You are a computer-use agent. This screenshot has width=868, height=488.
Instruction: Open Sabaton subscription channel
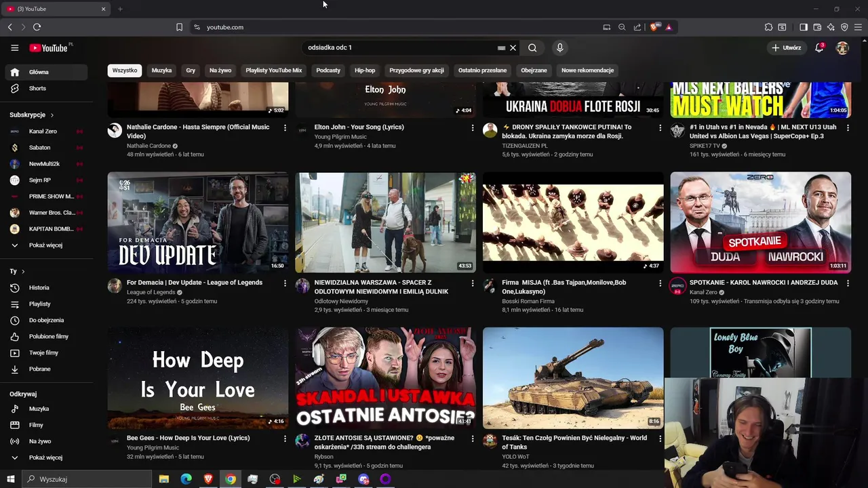(x=46, y=147)
